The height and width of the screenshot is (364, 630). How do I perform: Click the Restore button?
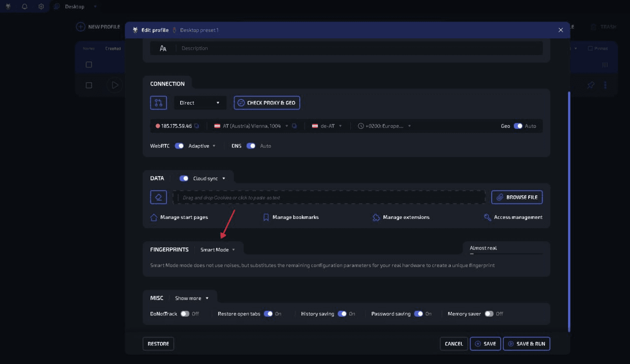158,343
